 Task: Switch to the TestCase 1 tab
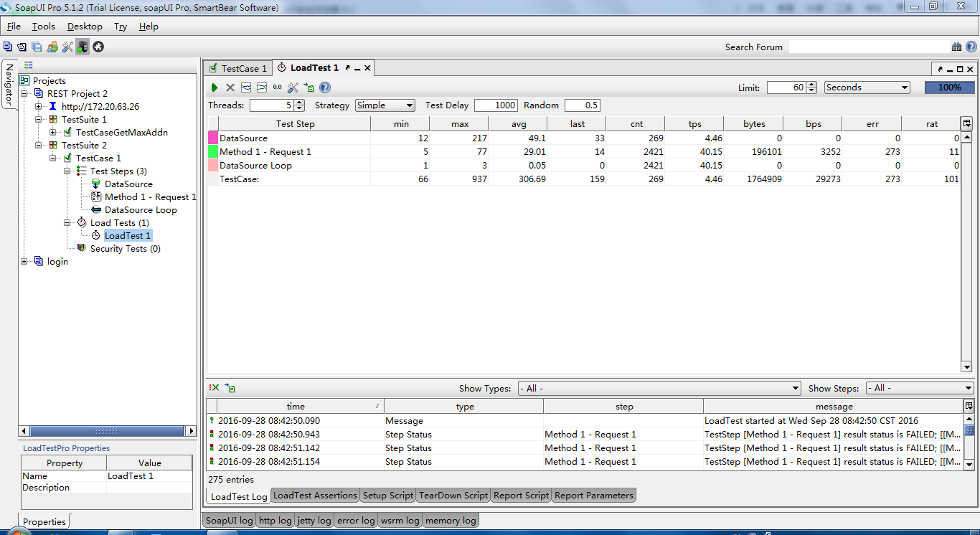tap(237, 68)
